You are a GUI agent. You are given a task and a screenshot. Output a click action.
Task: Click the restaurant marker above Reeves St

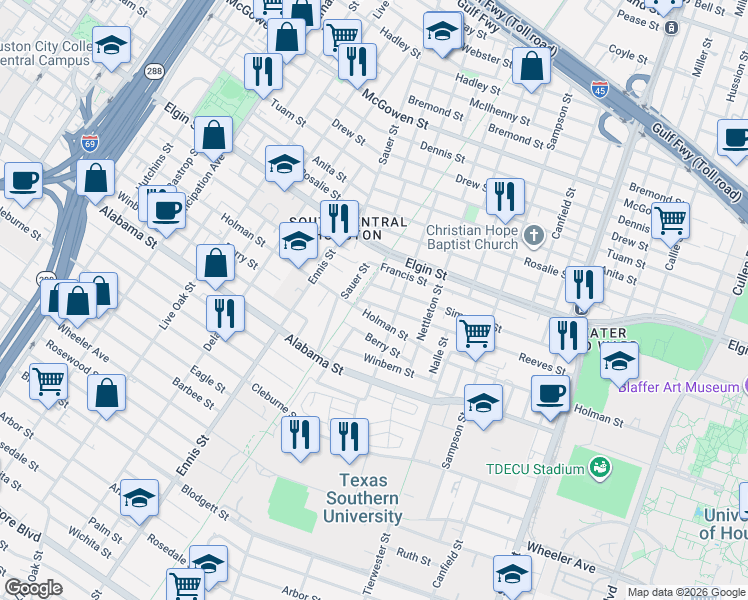pos(568,338)
